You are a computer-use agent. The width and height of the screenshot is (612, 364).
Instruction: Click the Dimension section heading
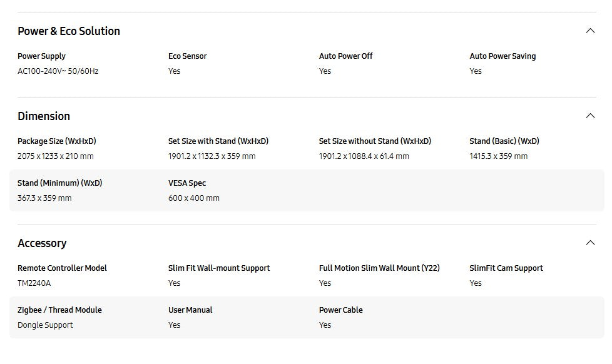[x=44, y=116]
